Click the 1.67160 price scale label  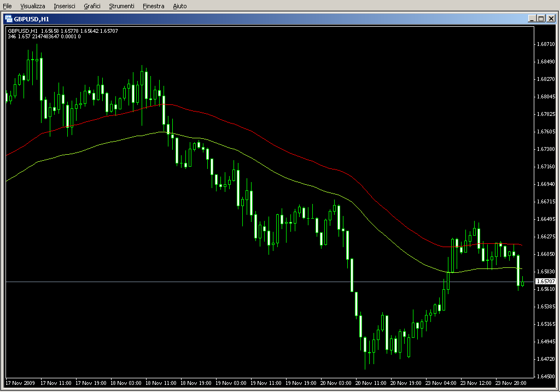pos(546,167)
